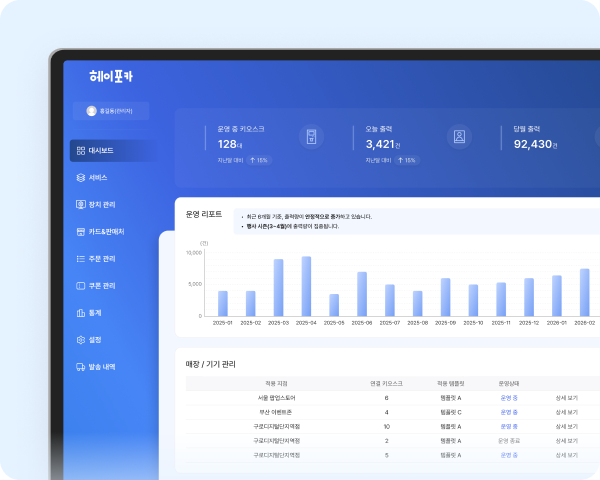Select the 3,421건 today output value
The width and height of the screenshot is (600, 480).
(383, 144)
